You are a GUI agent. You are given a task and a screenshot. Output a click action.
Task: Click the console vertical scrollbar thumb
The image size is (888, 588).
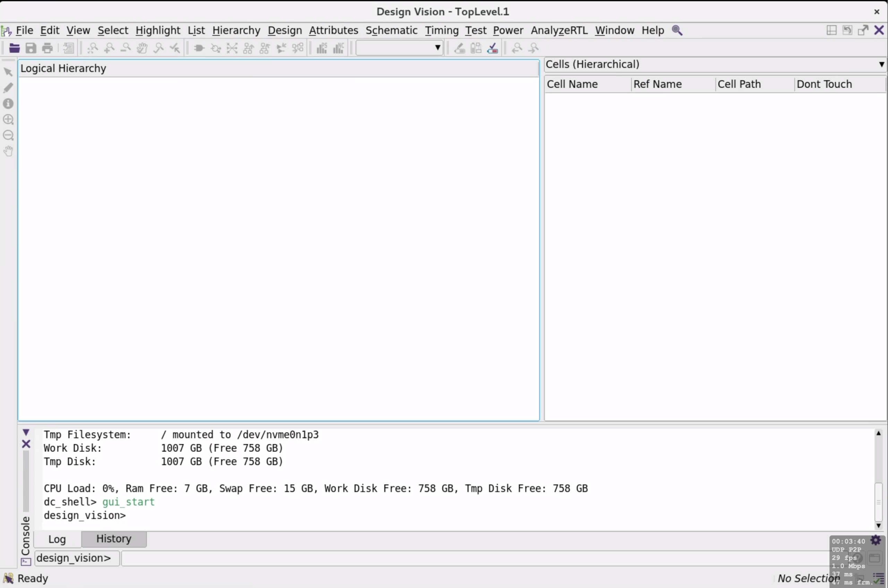coord(878,502)
